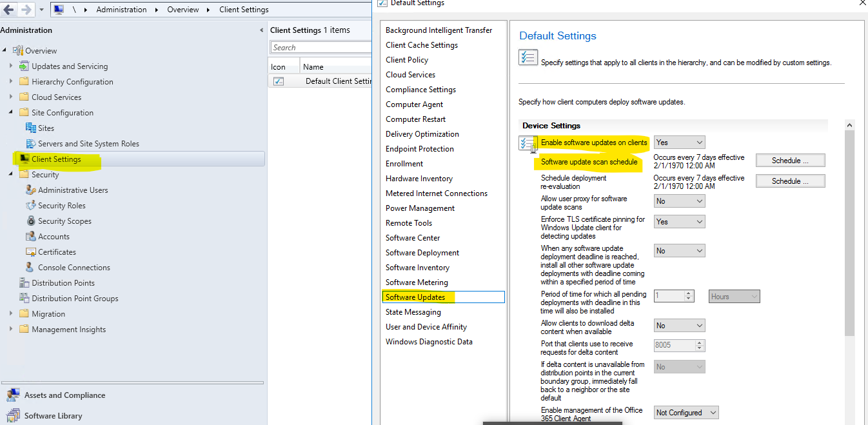
Task: Open the Hours time unit dropdown
Action: (734, 296)
